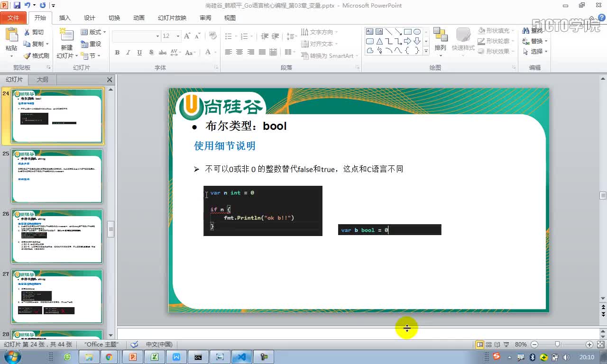Toggle text Shadow formatting

click(151, 53)
